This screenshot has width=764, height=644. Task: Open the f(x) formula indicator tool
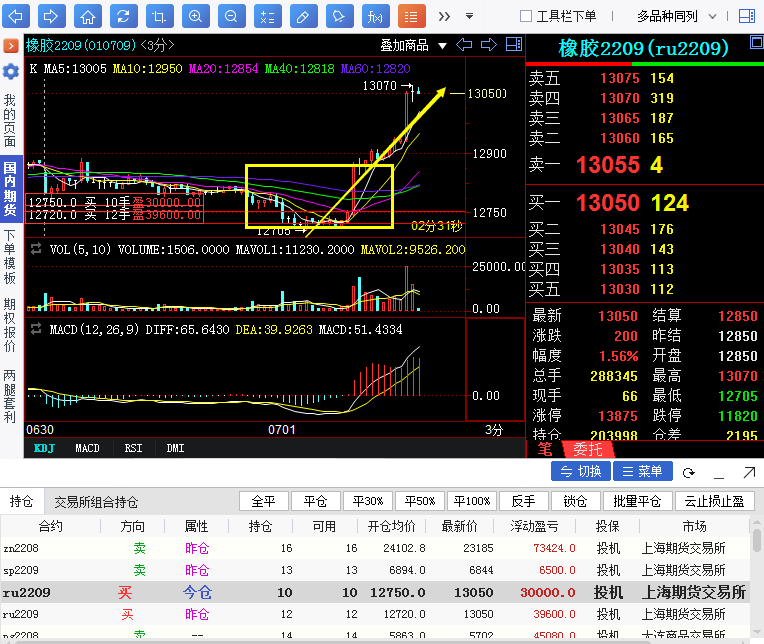point(374,16)
